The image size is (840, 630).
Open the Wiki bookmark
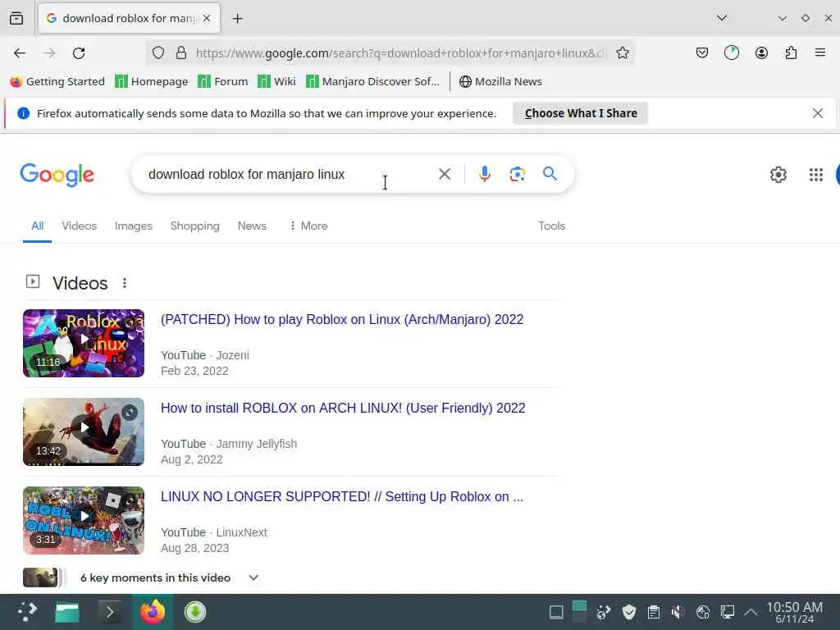click(276, 81)
